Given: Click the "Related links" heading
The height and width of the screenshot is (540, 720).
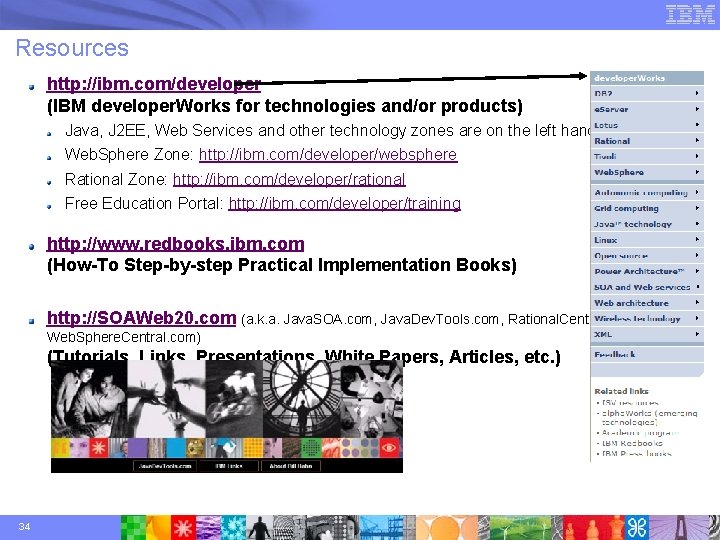Looking at the screenshot, I should (621, 391).
